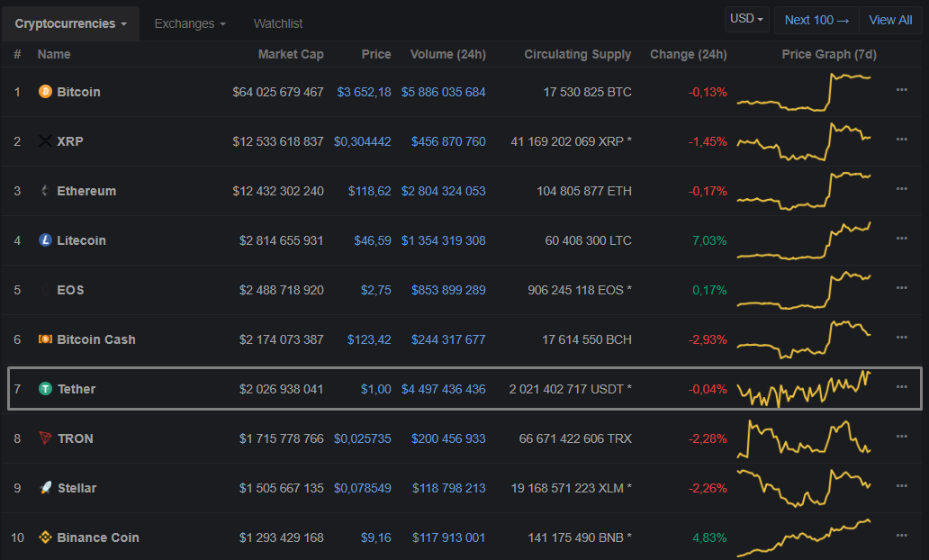Open the EOS coin name link
The image size is (929, 560).
(70, 290)
